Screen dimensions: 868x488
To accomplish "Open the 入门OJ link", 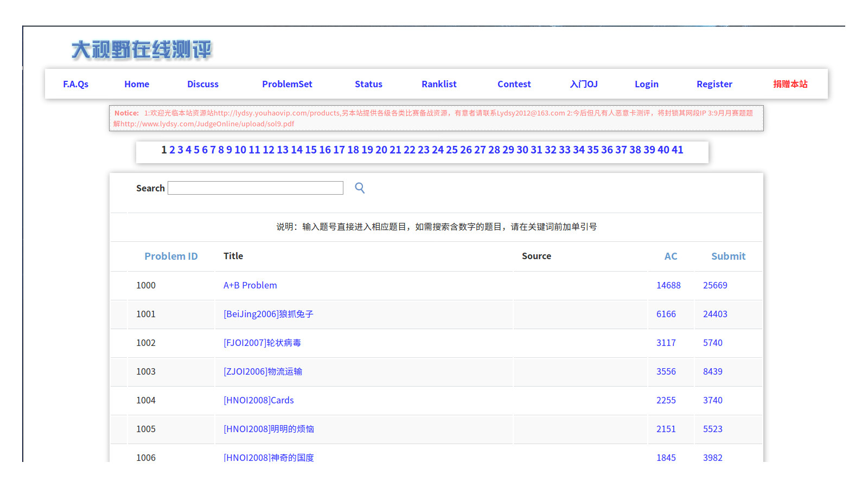I will 583,84.
